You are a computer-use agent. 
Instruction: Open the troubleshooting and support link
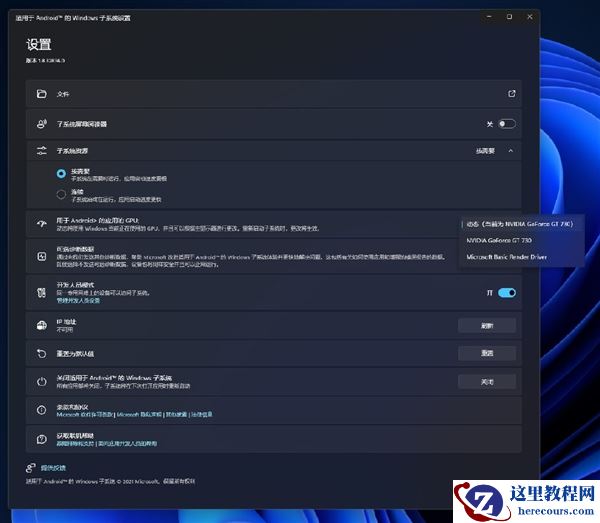75,444
